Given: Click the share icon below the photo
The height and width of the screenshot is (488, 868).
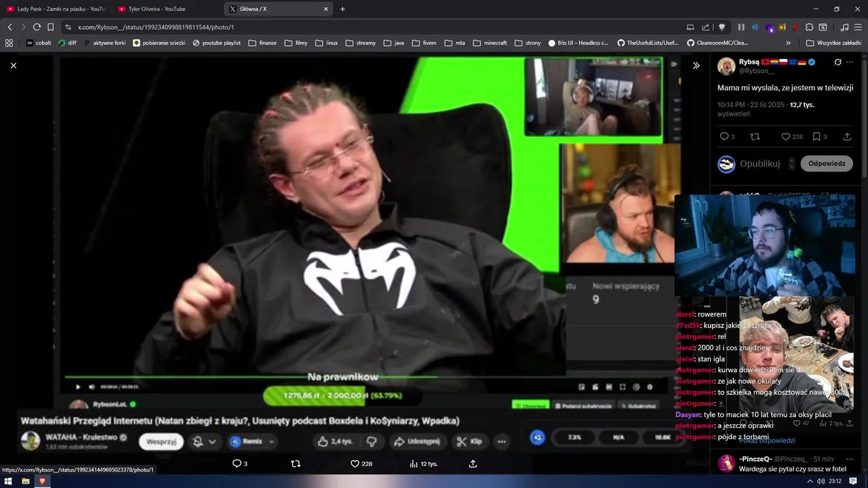Looking at the screenshot, I should click(x=473, y=464).
